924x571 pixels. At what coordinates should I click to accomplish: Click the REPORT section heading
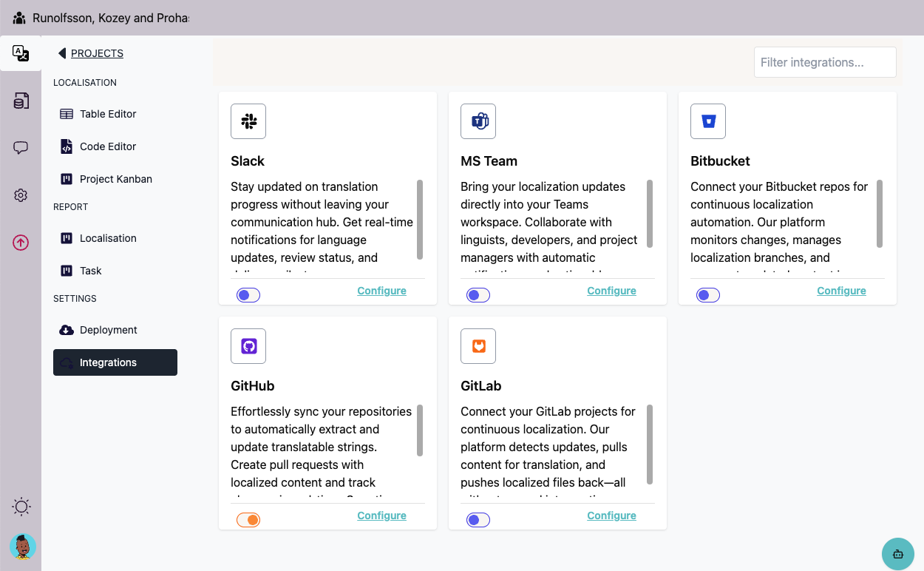[70, 207]
